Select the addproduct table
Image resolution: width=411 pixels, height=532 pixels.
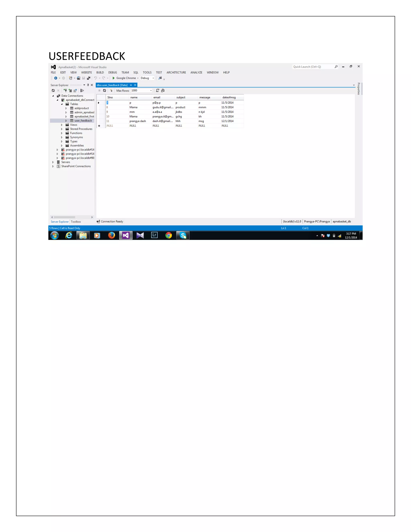point(81,108)
